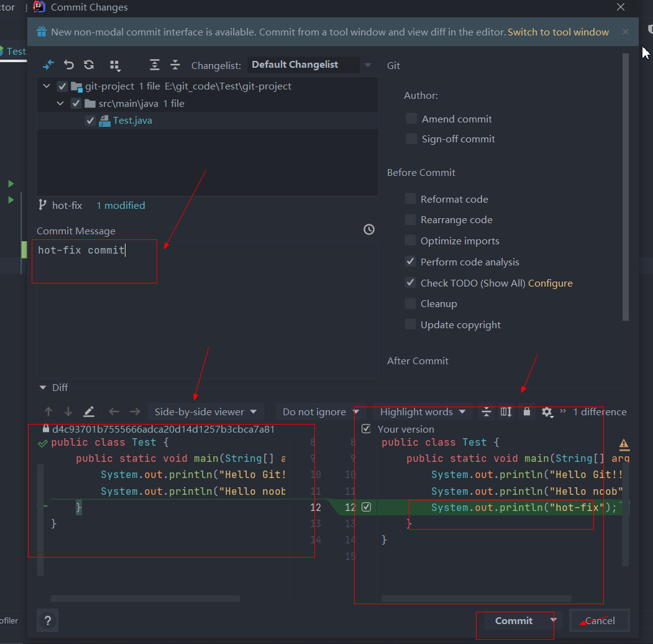Screen dimensions: 653x644
Task: Open Do not ignore dropdown
Action: pos(320,412)
